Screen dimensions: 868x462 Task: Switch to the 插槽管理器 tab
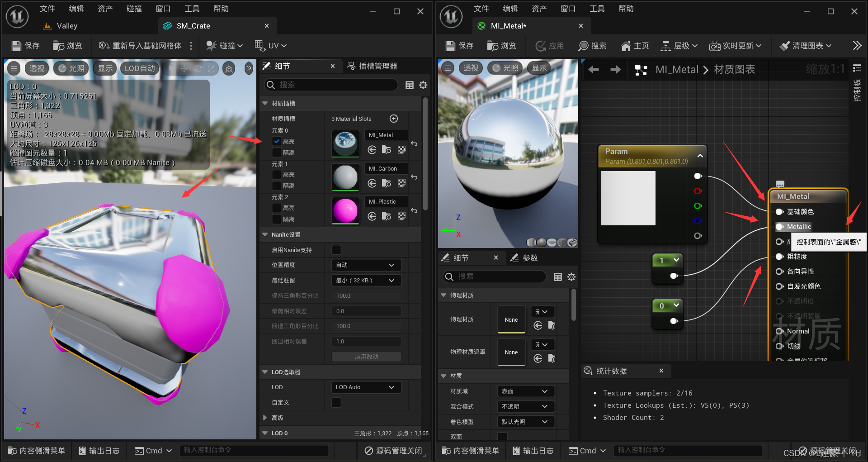372,67
